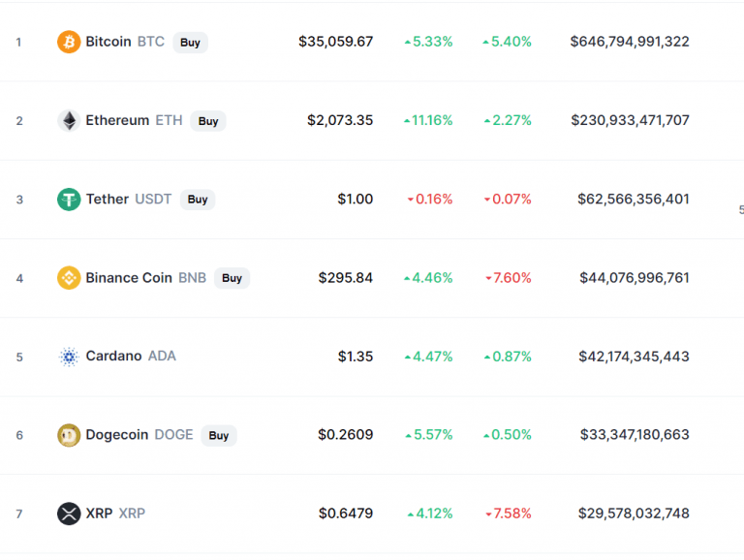The width and height of the screenshot is (744, 560).
Task: Click the Ethereum diamond icon
Action: pyautogui.click(x=69, y=120)
